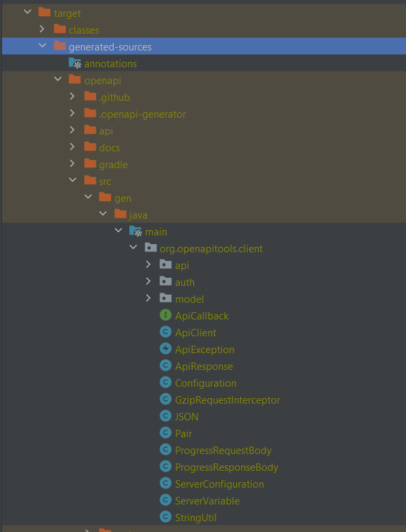This screenshot has height=532, width=406.
Task: Click the ApiException class icon
Action: (x=165, y=349)
